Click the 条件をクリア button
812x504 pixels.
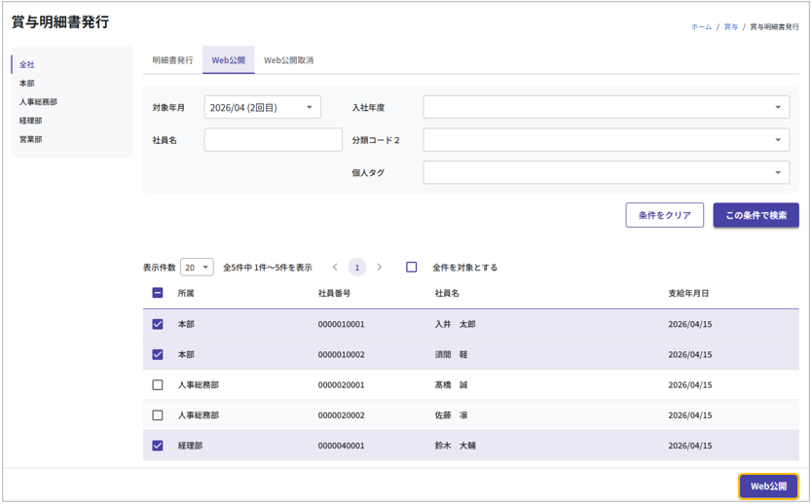point(664,215)
